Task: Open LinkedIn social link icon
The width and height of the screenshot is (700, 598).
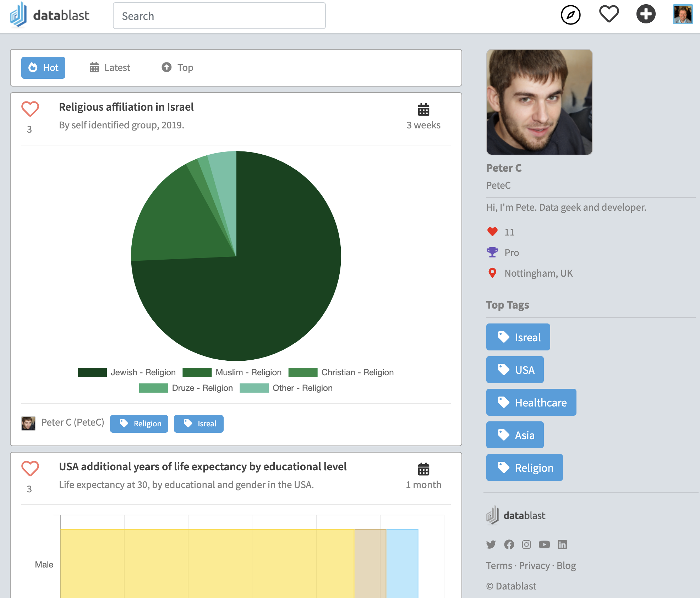Action: [562, 544]
